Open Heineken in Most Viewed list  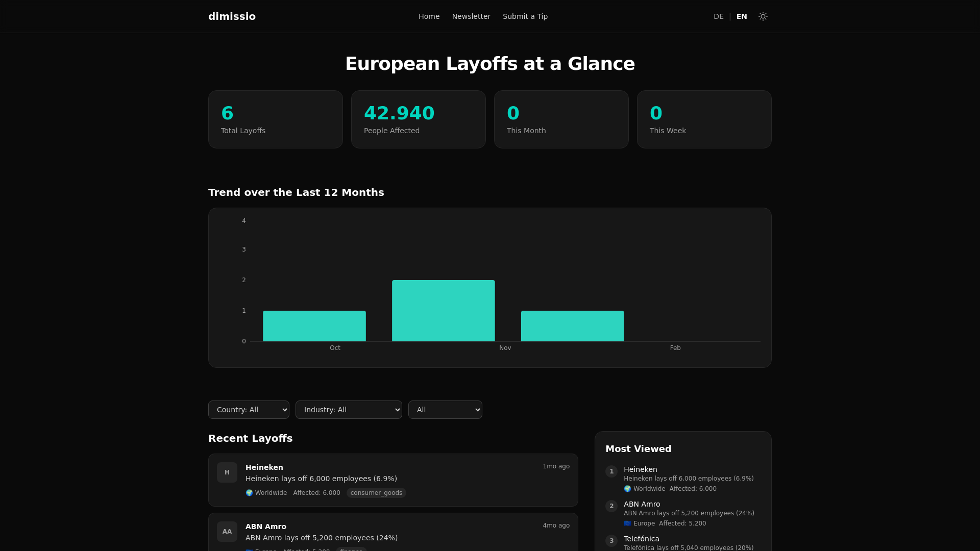pos(641,469)
